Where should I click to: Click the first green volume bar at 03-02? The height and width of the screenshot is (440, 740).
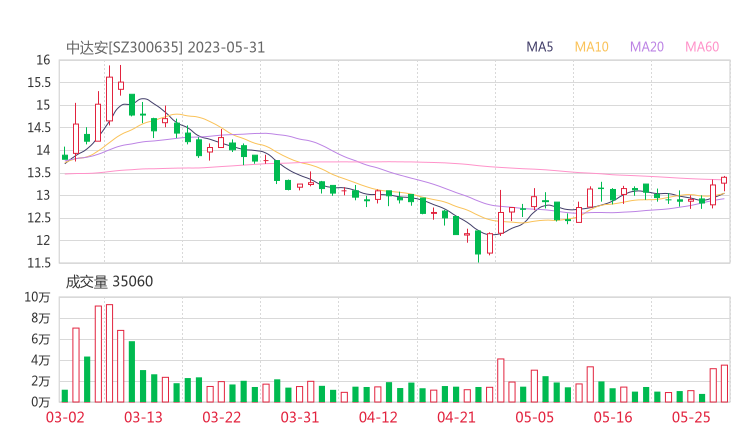point(65,396)
